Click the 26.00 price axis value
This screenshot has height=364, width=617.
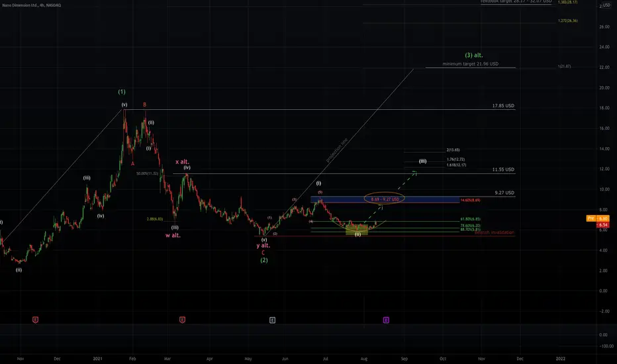point(604,26)
